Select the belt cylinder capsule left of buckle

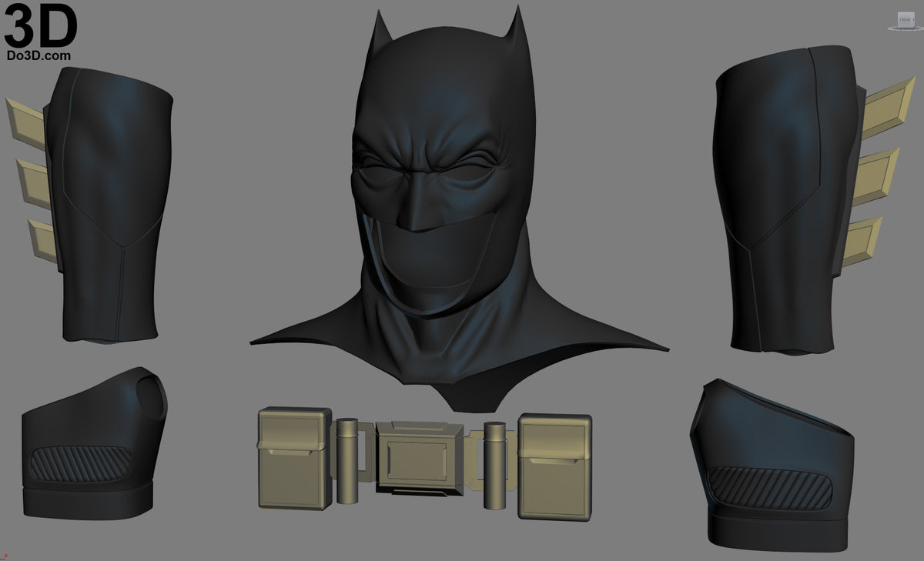click(347, 459)
